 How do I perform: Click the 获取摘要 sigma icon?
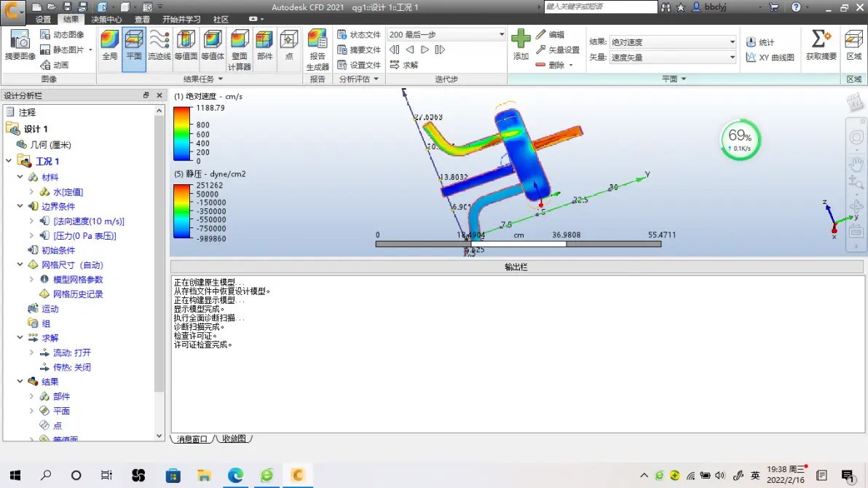coord(821,39)
